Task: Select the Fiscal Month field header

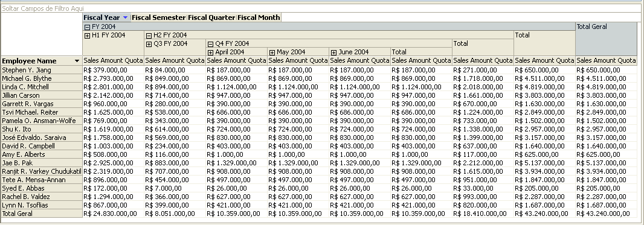Action: (259, 17)
